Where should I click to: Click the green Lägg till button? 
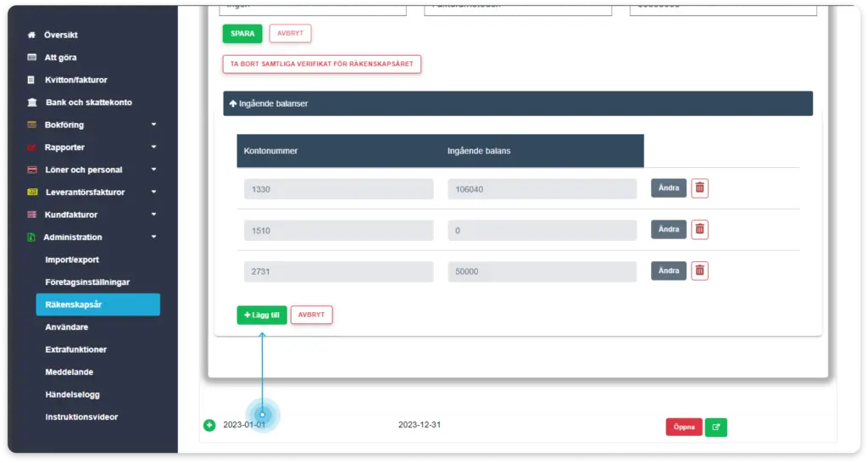tap(262, 315)
